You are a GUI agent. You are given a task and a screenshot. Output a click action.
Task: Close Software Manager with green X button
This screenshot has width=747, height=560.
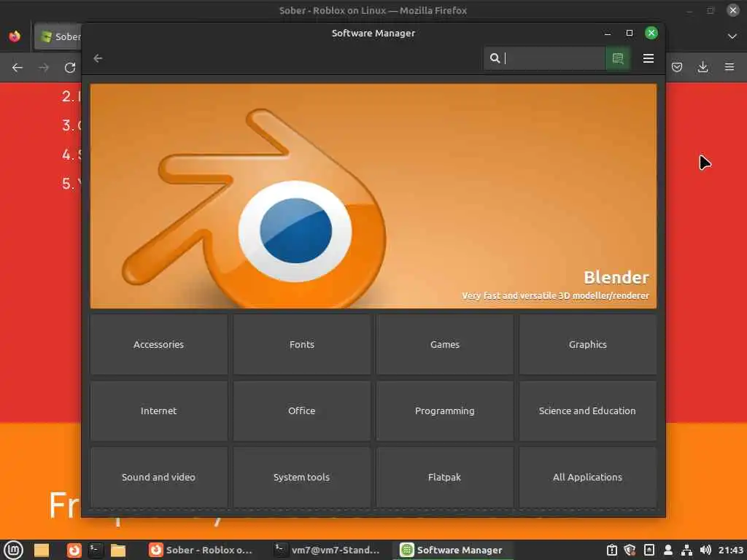point(651,33)
